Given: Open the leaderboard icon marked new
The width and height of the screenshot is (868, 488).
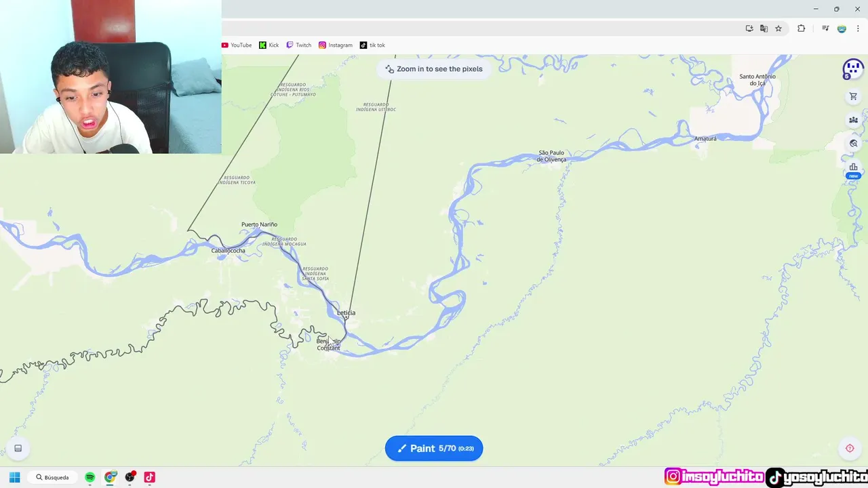Looking at the screenshot, I should tap(853, 169).
